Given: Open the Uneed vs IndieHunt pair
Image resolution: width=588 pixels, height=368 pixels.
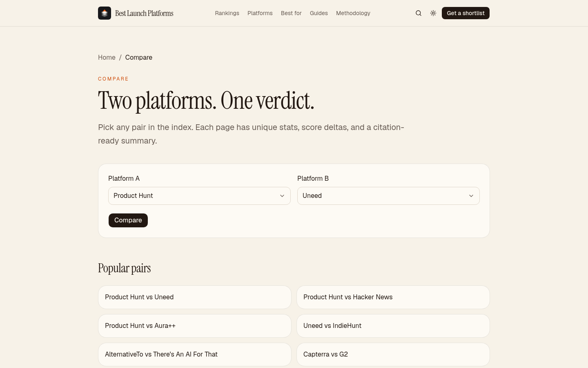Looking at the screenshot, I should click(x=393, y=326).
